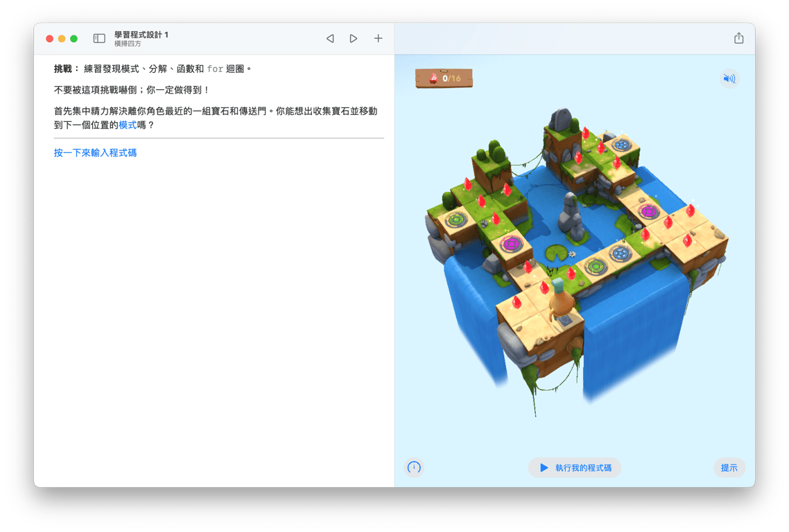Click the 橫掃四方 subtitle text
The height and width of the screenshot is (532, 789).
pyautogui.click(x=128, y=44)
